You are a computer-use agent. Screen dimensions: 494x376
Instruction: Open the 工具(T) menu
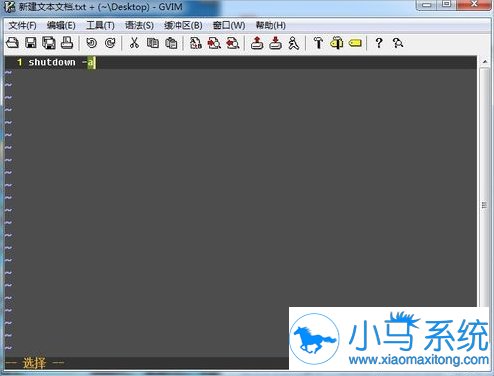tap(100, 25)
